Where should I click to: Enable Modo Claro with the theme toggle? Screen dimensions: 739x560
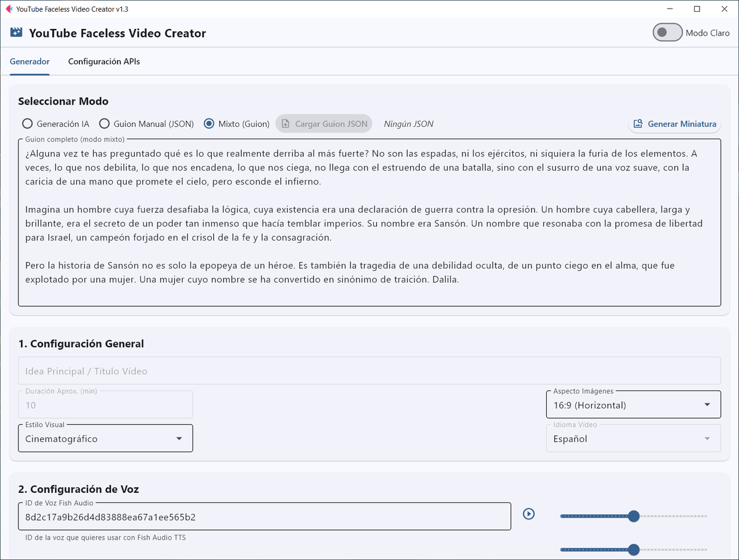click(x=667, y=32)
